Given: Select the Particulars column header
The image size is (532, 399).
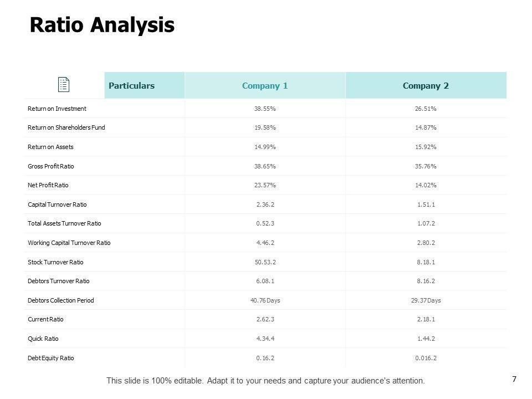Looking at the screenshot, I should [131, 86].
